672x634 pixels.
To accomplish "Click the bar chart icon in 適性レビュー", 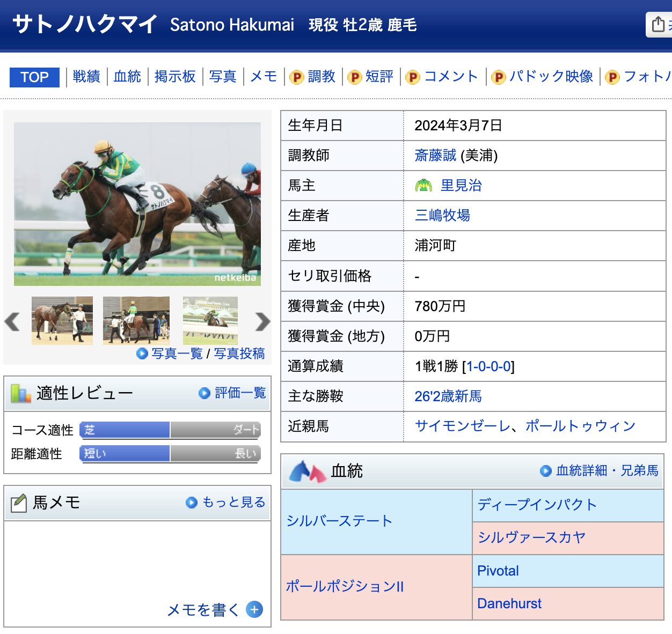I will point(21,393).
